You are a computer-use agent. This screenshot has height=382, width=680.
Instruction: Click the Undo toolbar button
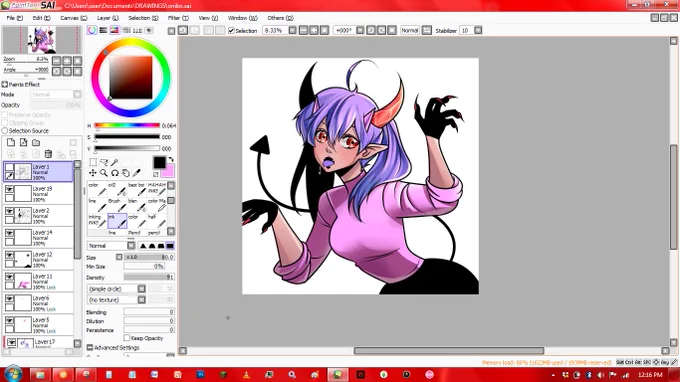tap(183, 30)
